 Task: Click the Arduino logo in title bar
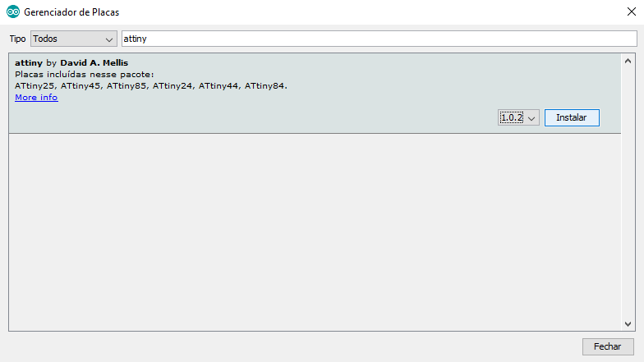pyautogui.click(x=12, y=12)
